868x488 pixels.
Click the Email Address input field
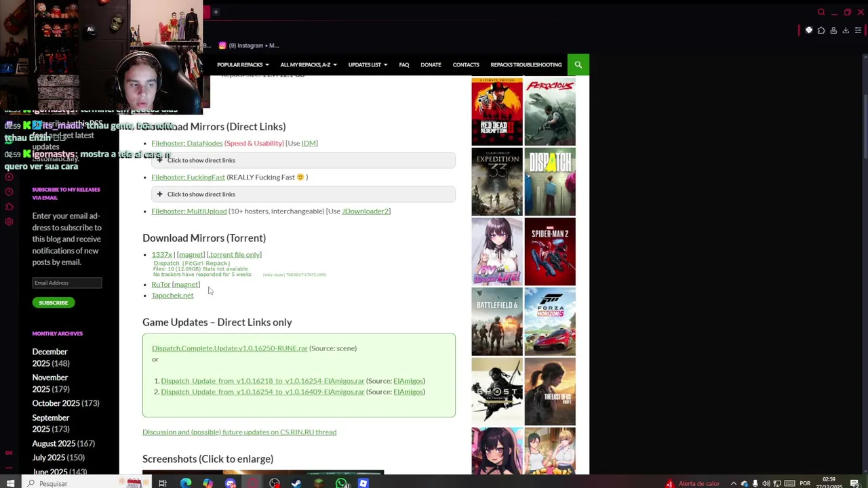click(67, 283)
